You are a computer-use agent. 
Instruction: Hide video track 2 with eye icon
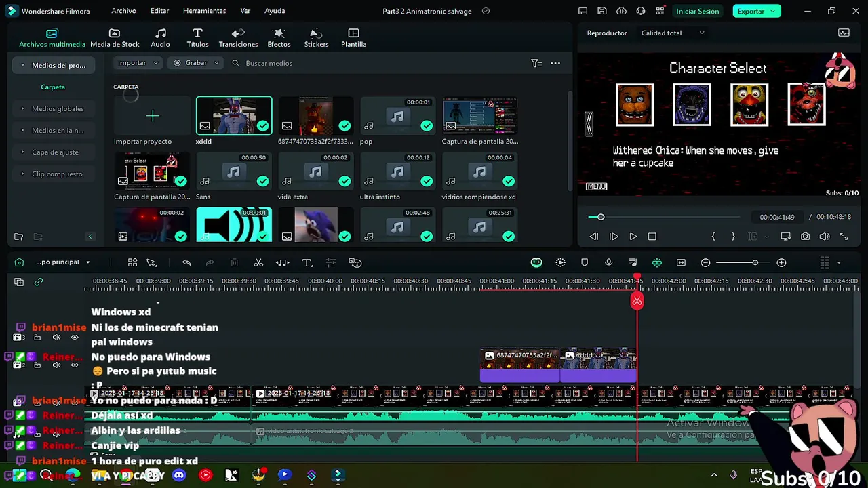coord(75,365)
